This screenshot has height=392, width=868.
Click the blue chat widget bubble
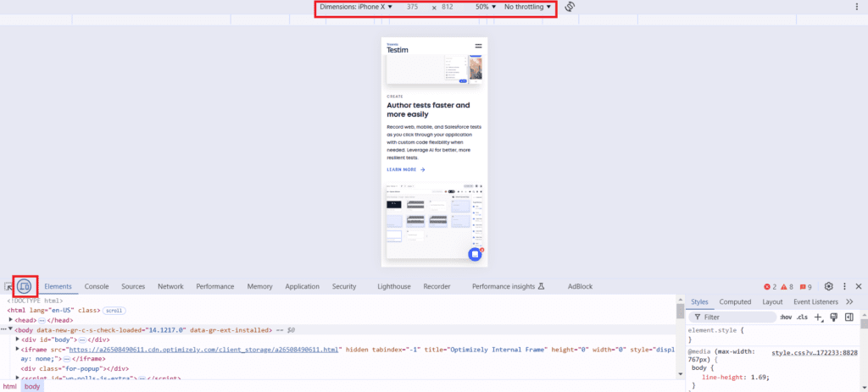(475, 254)
